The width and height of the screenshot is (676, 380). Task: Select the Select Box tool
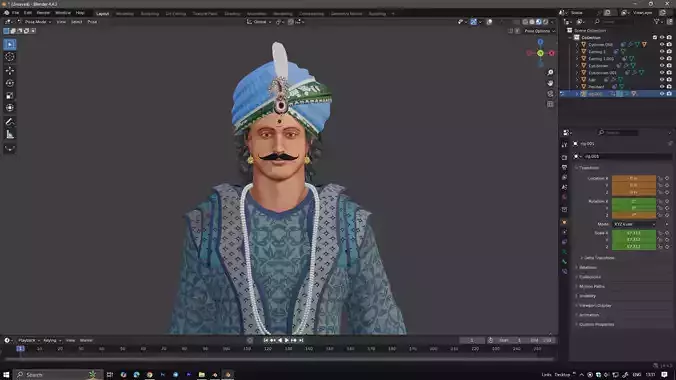click(x=9, y=44)
